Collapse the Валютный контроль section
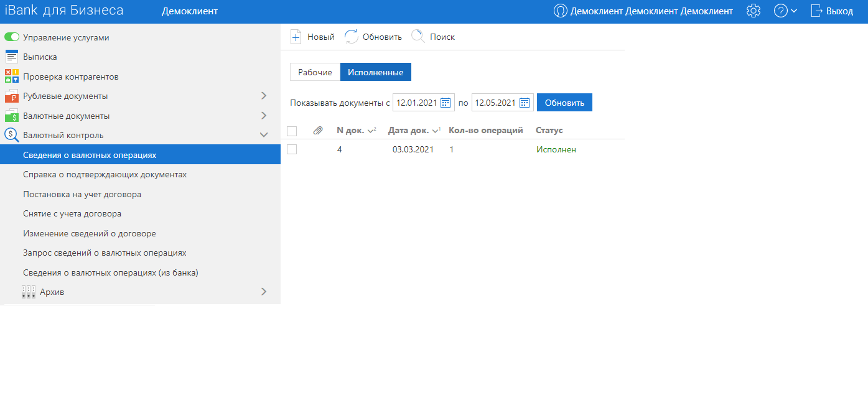The width and height of the screenshot is (868, 395). 264,135
